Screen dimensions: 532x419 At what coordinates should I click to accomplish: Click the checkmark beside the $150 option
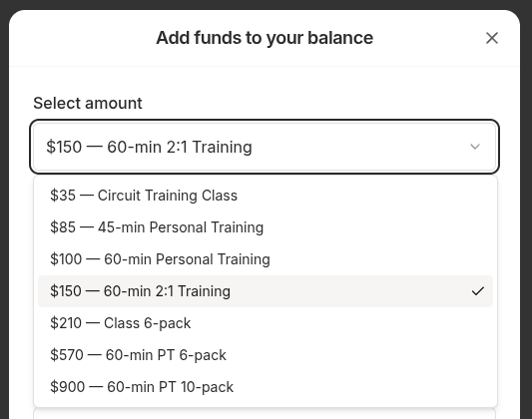coord(477,291)
